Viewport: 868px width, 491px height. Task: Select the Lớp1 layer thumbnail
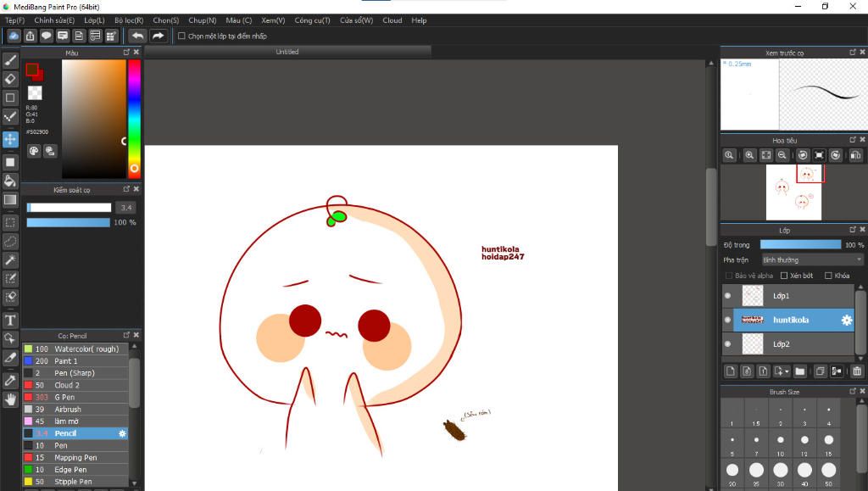(753, 296)
